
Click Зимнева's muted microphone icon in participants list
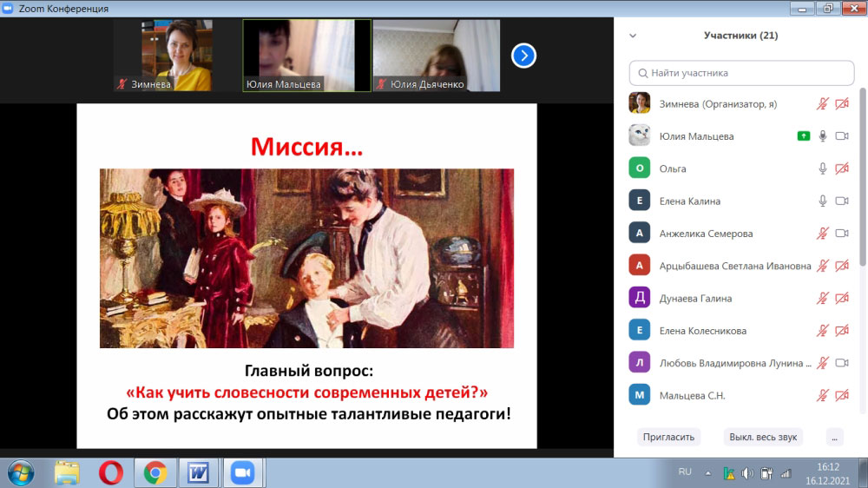pyautogui.click(x=823, y=103)
